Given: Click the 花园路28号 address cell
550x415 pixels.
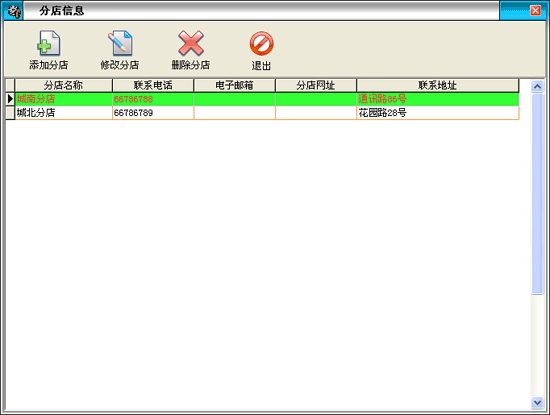Looking at the screenshot, I should 437,113.
